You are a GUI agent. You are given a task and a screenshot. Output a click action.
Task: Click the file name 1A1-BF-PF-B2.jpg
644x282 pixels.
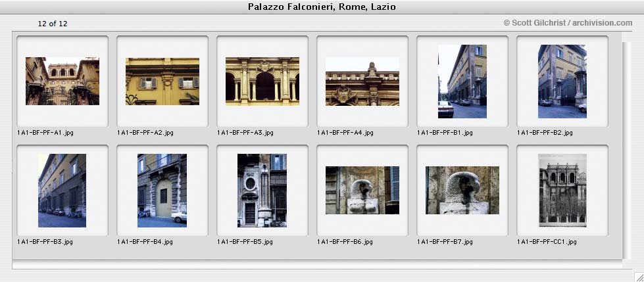tap(545, 133)
